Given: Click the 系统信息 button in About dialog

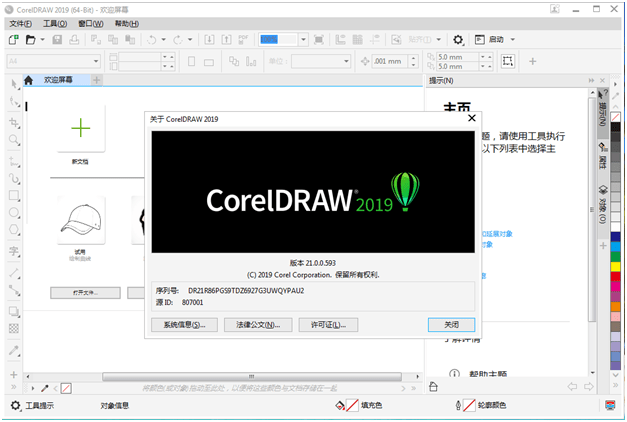Looking at the screenshot, I should coord(184,325).
